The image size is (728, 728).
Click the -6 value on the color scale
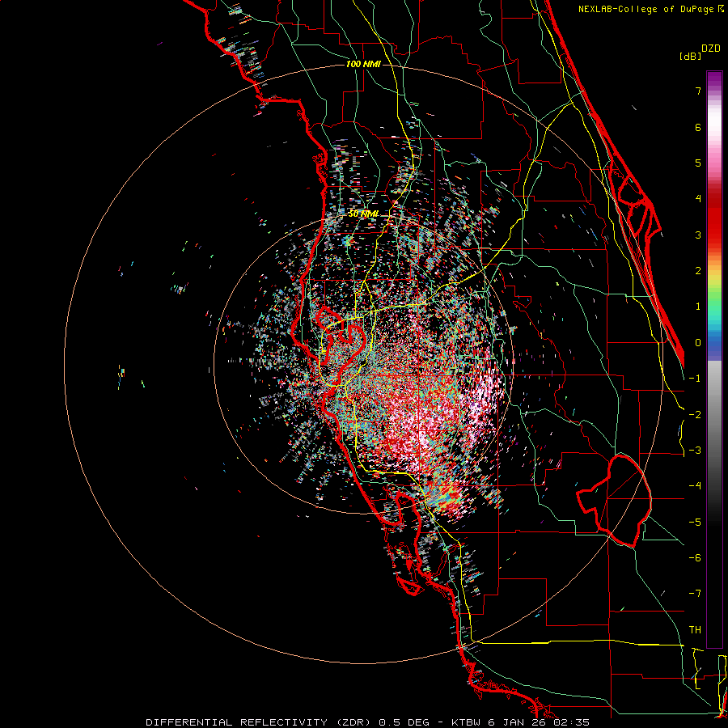coord(695,558)
